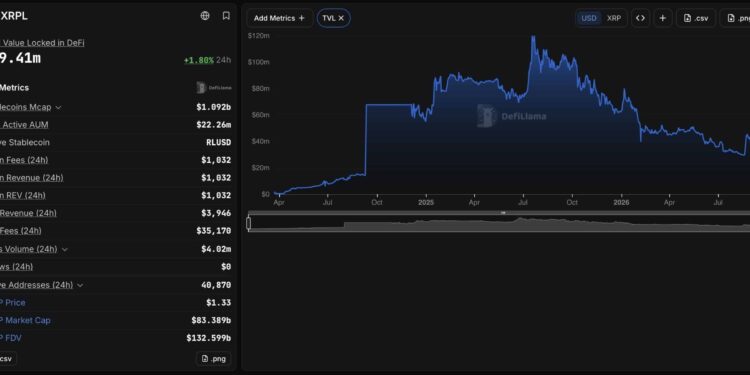
Task: Click the first 2025 x-axis label
Action: coord(426,203)
